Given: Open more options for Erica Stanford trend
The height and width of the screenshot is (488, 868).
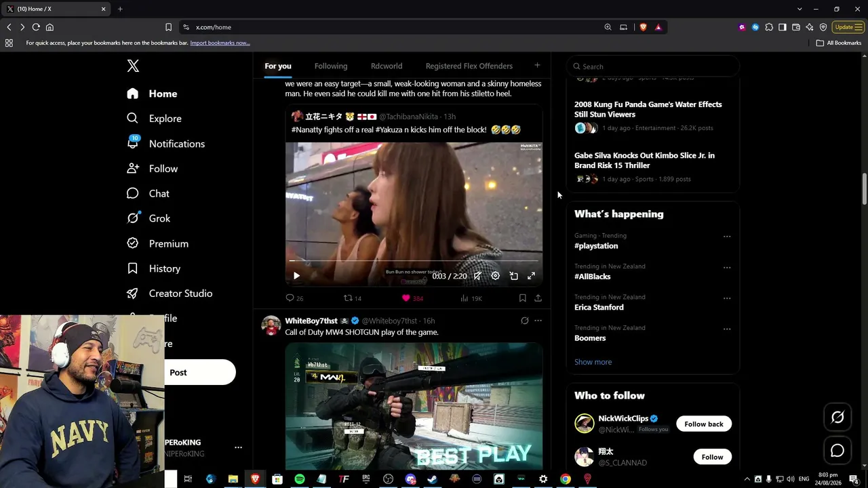Looking at the screenshot, I should click(x=727, y=298).
